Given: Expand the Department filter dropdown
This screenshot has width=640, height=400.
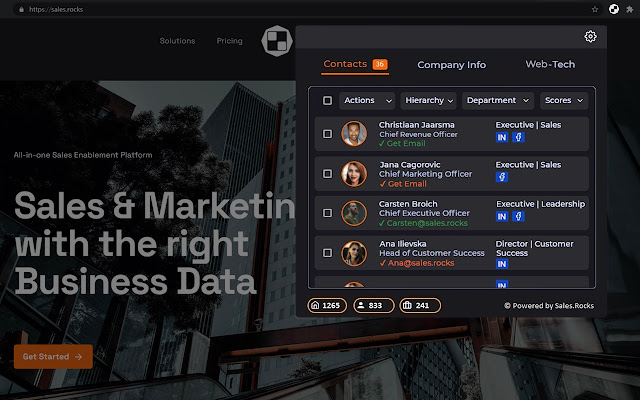Looking at the screenshot, I should tap(498, 100).
